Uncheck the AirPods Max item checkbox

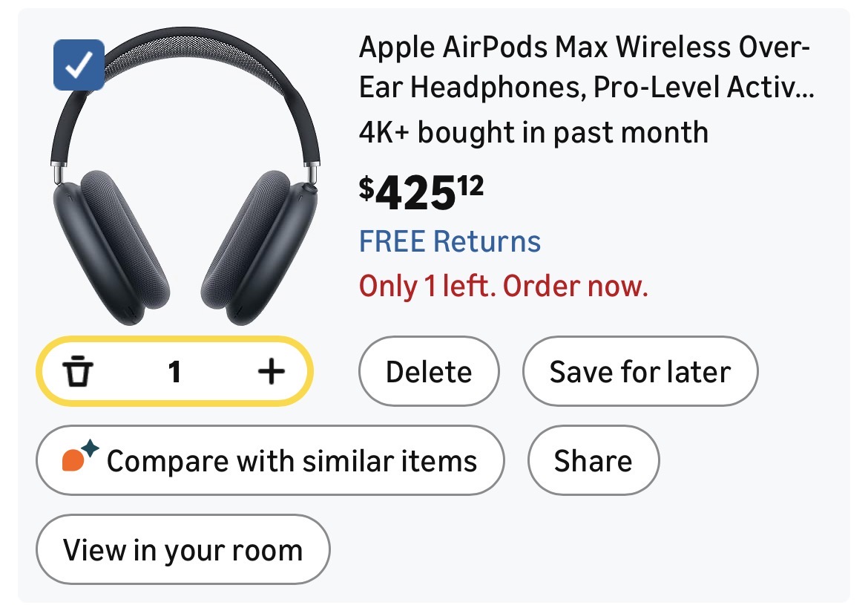click(x=79, y=65)
